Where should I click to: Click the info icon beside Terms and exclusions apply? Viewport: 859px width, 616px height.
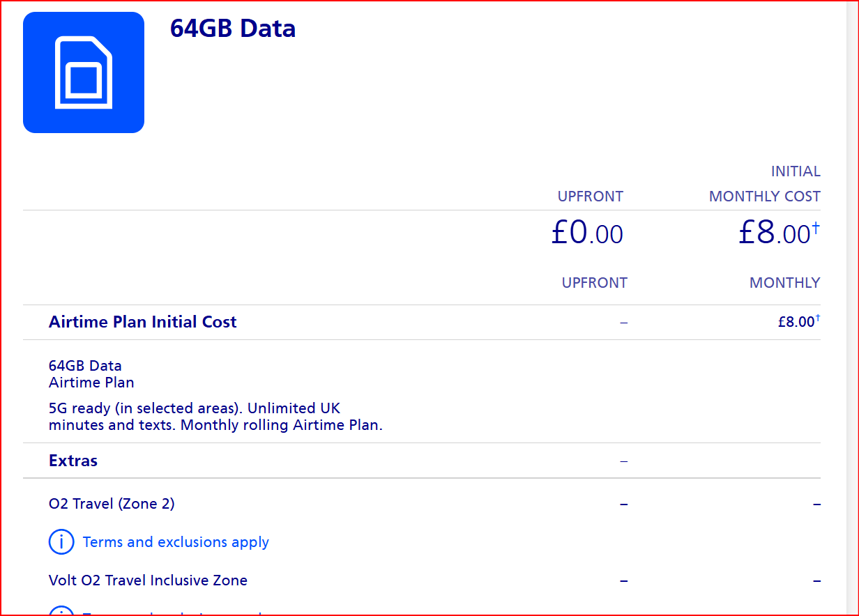click(x=61, y=541)
